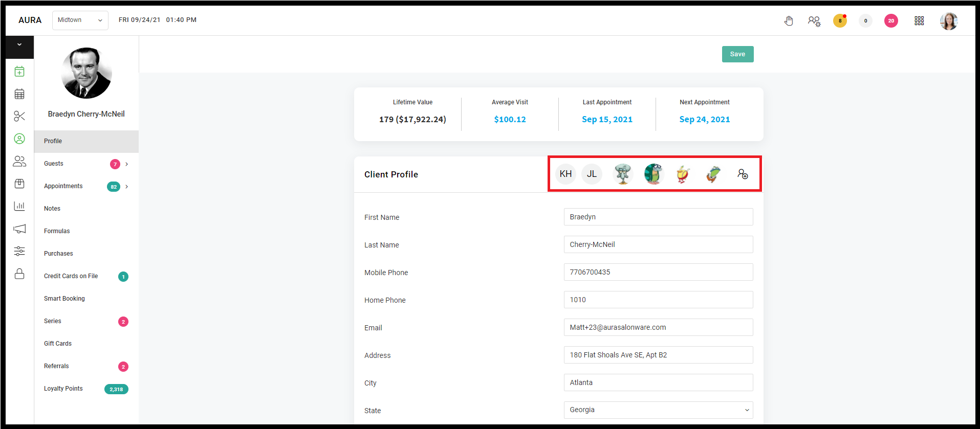Select the Profile menu item
The height and width of the screenshot is (429, 980).
pos(86,141)
